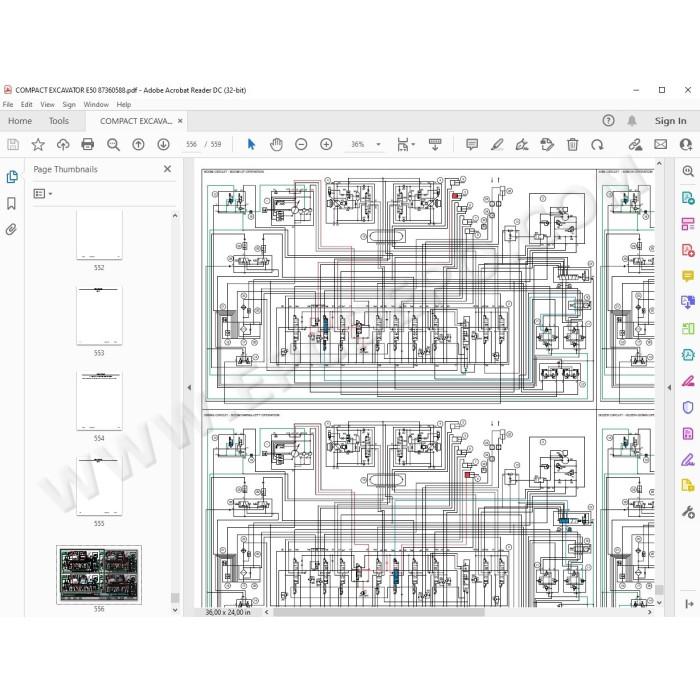Open Export PDF tool in right pane
The image size is (700, 700).
688,197
